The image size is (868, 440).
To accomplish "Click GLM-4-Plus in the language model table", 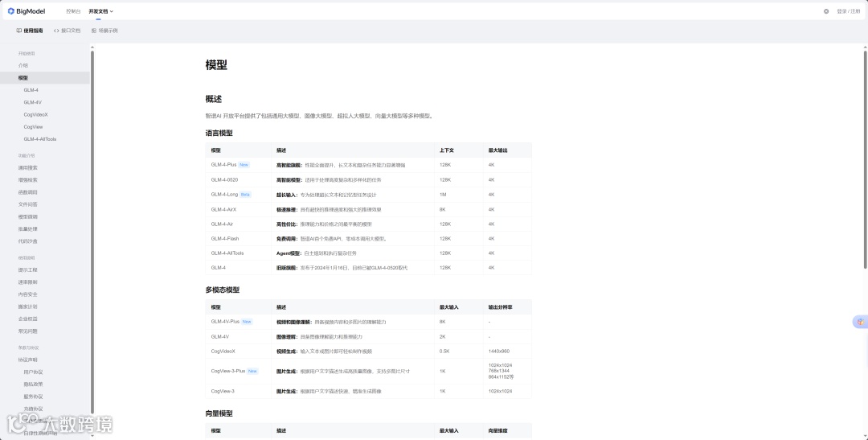I will (223, 165).
